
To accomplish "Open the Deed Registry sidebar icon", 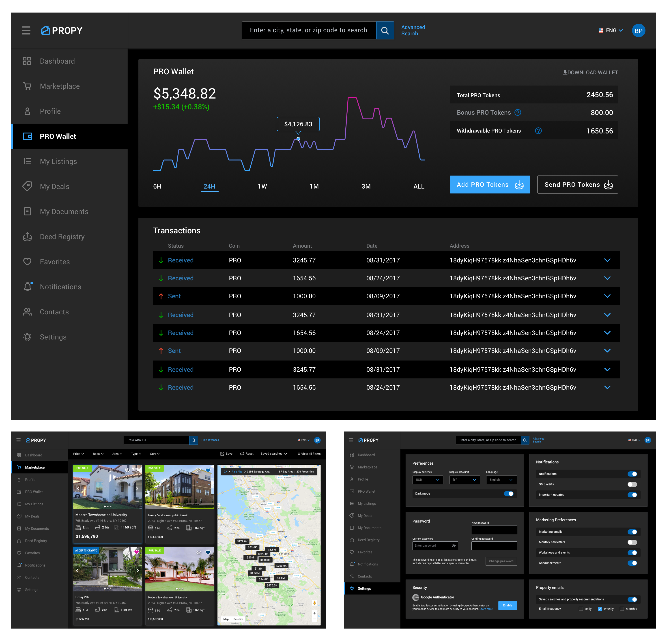I will tap(27, 237).
